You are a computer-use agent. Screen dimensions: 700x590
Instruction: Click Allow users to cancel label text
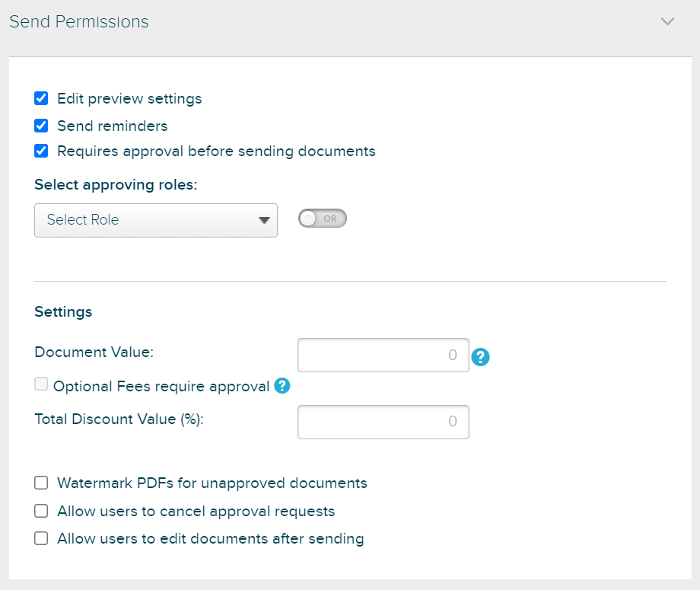(196, 511)
